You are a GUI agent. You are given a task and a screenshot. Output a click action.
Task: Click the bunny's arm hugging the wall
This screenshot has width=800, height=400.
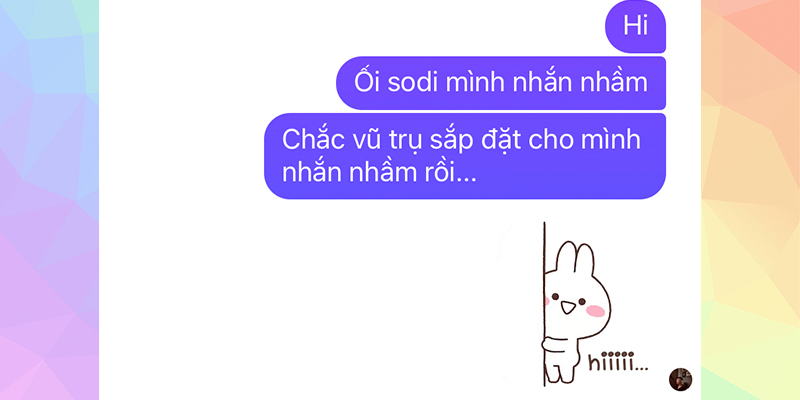tap(555, 345)
